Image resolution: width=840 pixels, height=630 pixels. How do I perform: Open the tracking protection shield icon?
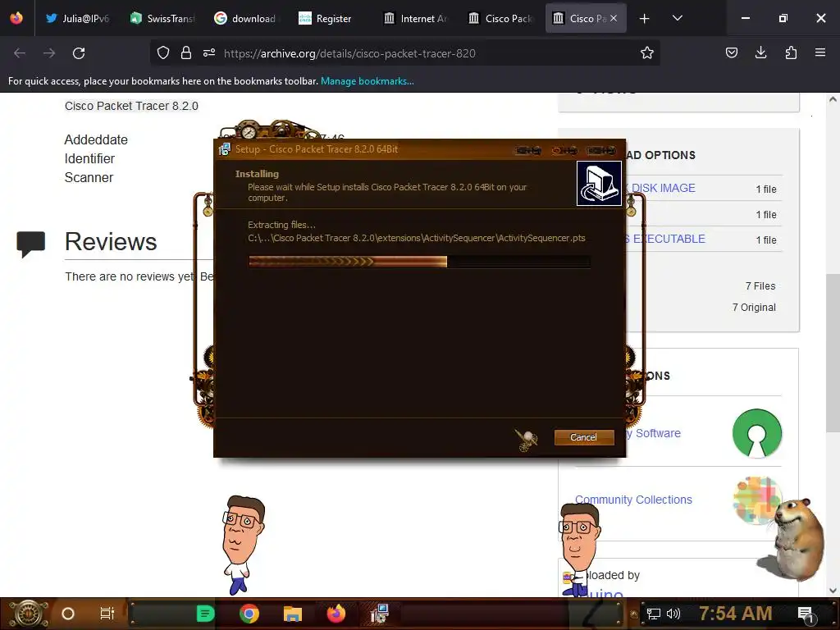(x=163, y=53)
